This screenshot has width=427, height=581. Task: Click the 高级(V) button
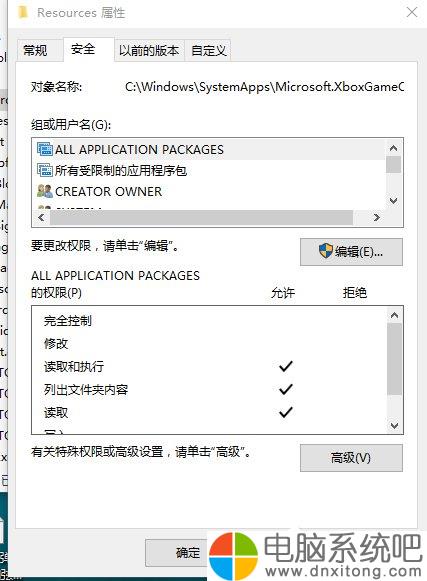coord(351,458)
